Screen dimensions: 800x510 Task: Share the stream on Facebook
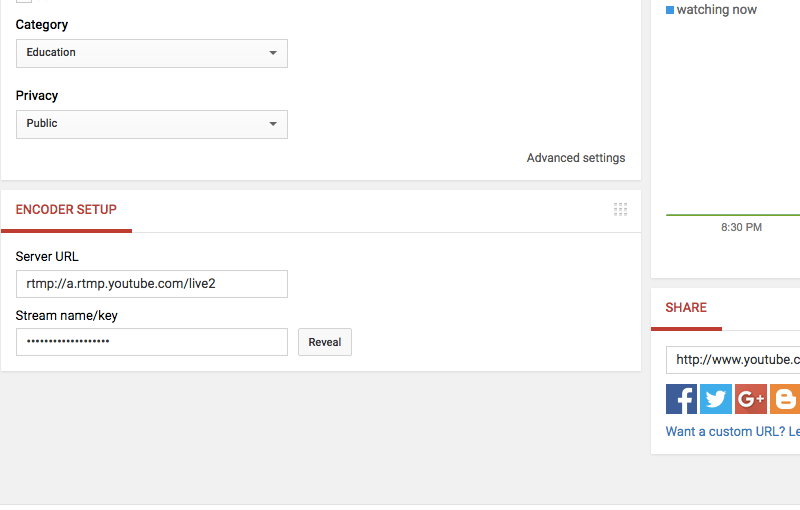tap(681, 399)
